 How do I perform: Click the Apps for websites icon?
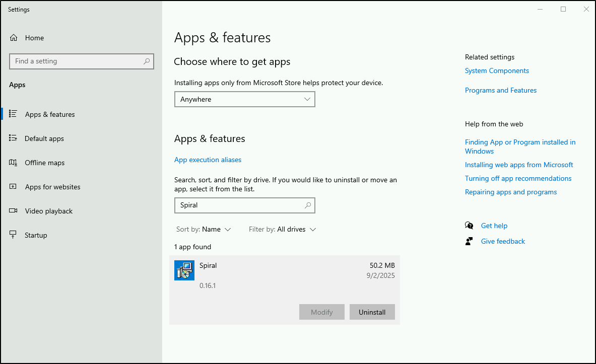pyautogui.click(x=13, y=187)
